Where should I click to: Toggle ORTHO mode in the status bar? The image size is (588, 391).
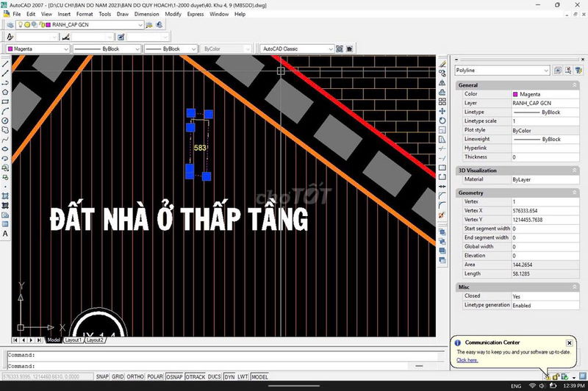click(x=135, y=376)
